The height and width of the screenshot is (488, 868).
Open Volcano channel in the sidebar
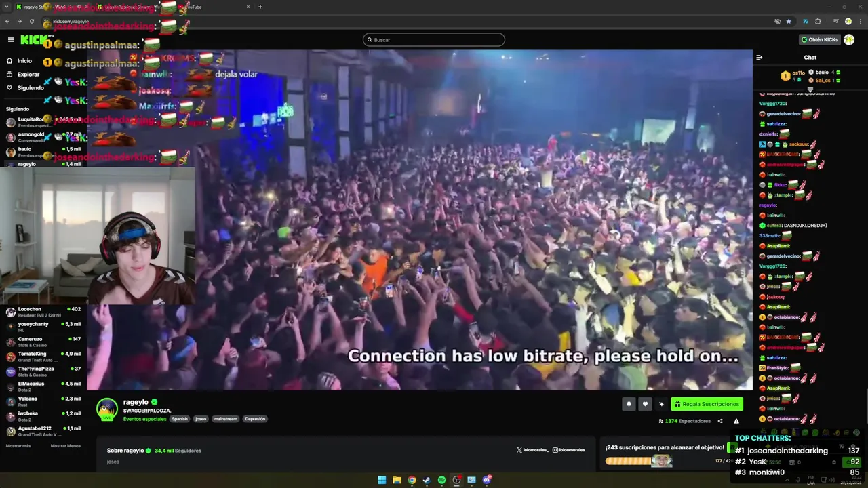(x=43, y=401)
